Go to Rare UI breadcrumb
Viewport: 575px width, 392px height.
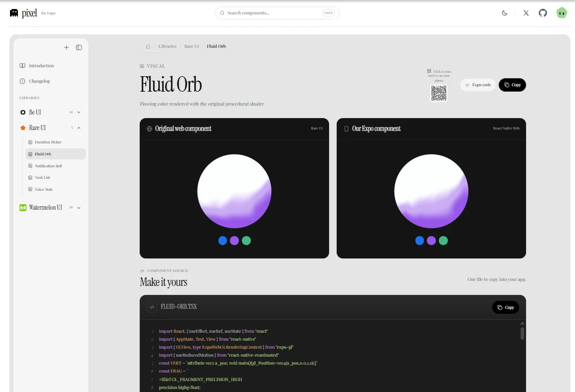click(x=192, y=46)
